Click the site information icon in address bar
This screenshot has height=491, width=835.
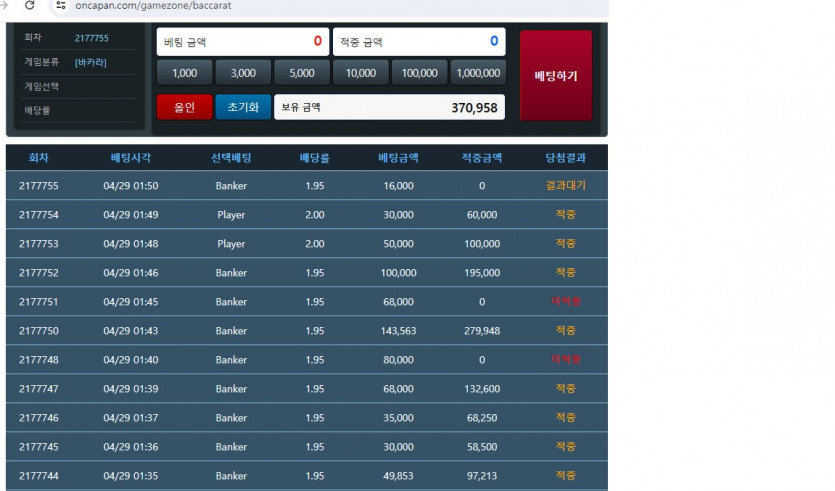click(61, 5)
